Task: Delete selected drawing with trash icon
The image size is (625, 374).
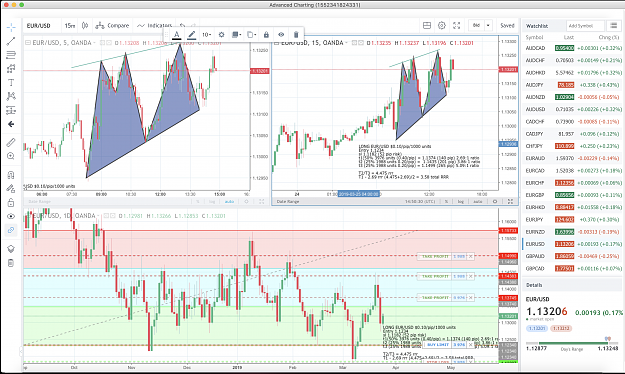Action: pos(296,35)
